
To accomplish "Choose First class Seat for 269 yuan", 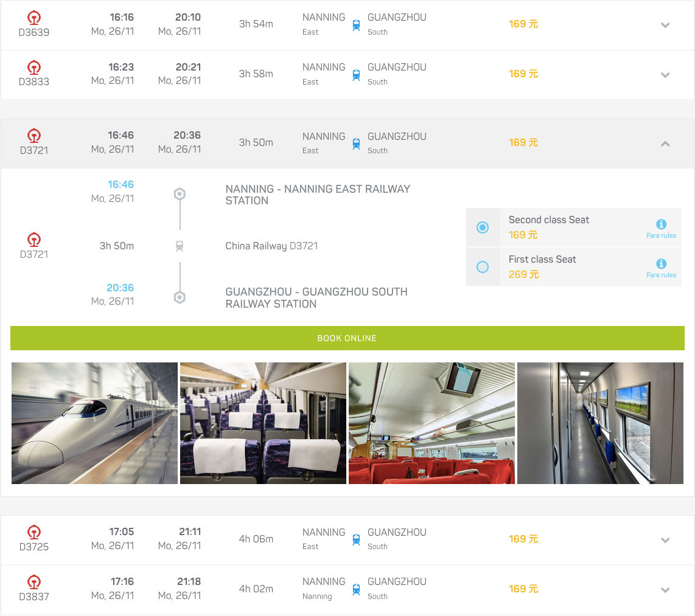I will tap(483, 266).
